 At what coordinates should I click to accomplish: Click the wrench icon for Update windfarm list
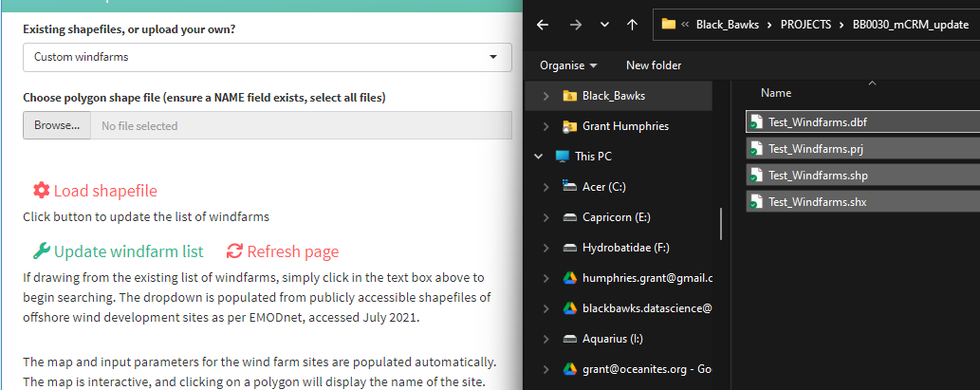click(x=41, y=251)
